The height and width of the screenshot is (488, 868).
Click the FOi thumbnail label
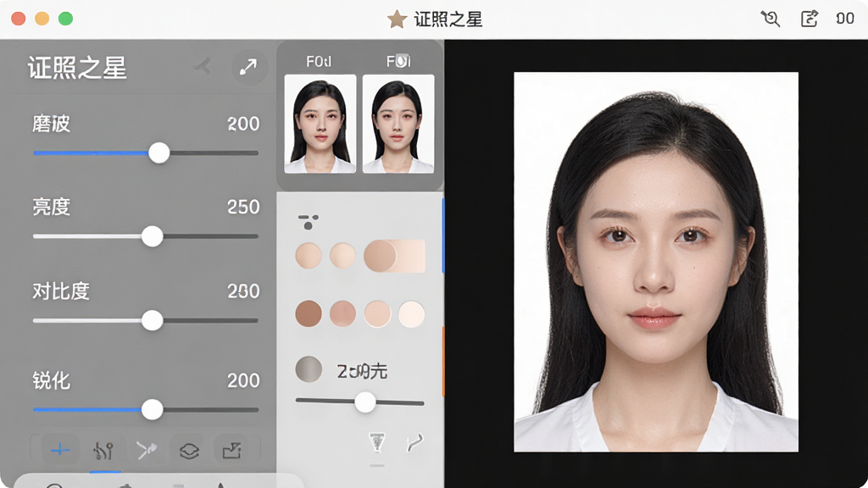(x=398, y=61)
